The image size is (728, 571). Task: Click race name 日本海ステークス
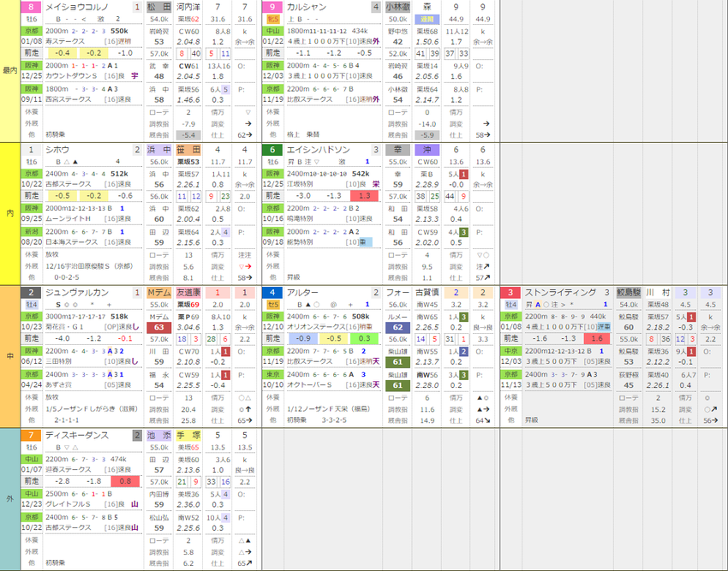tap(71, 242)
